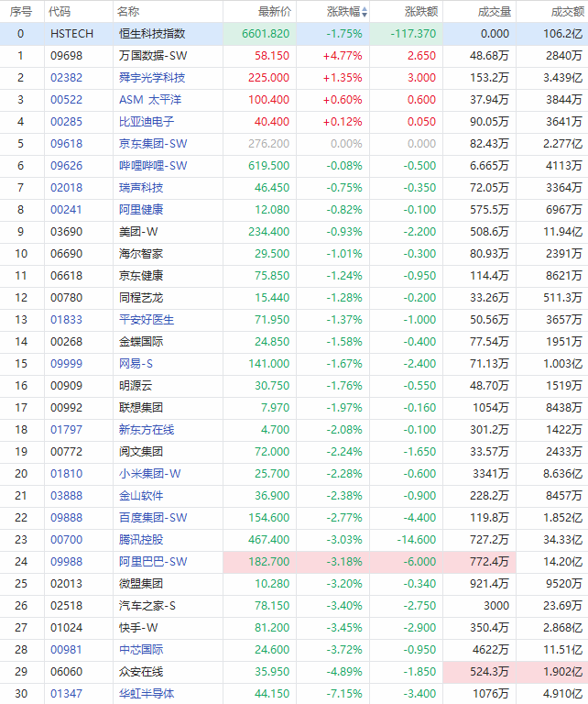Viewport: 588px width, 704px height.
Task: Open stock code 09618
Action: [x=66, y=144]
